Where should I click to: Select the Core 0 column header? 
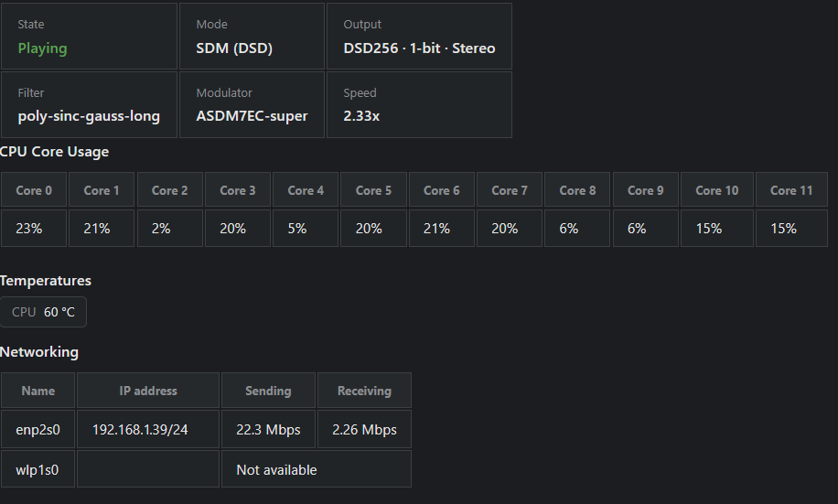click(34, 189)
